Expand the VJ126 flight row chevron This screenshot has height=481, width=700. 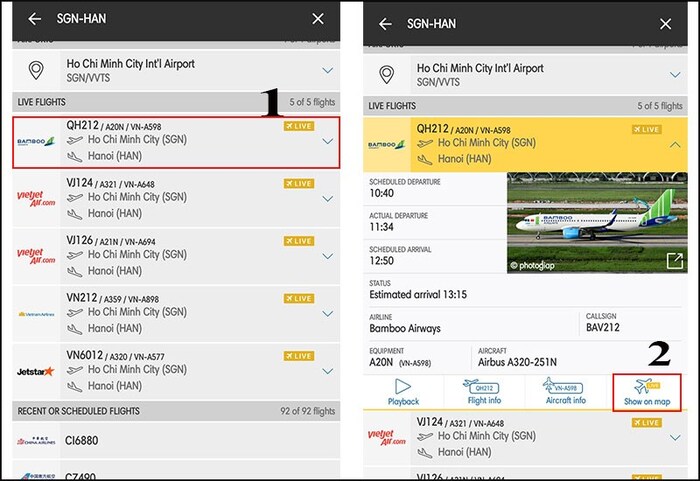tap(327, 256)
